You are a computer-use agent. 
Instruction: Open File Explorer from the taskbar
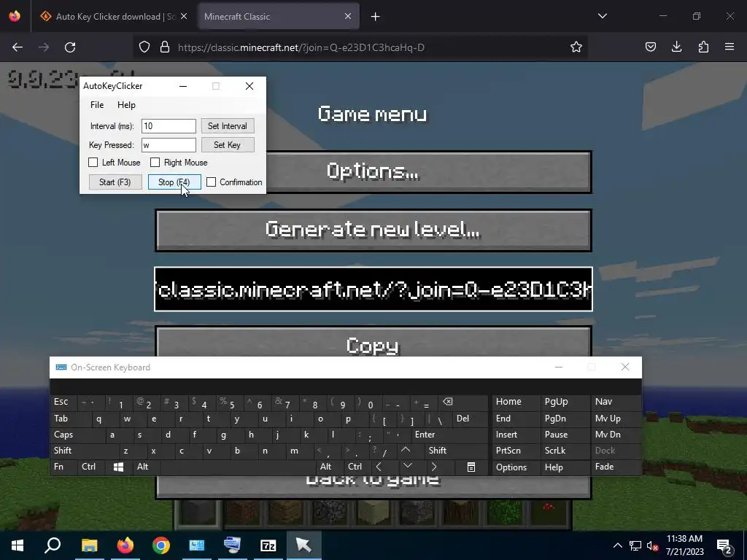tap(89, 545)
